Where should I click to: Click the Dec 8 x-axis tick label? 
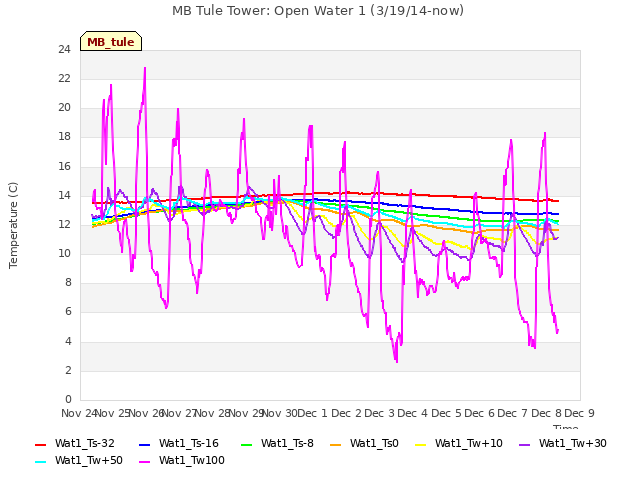(546, 413)
